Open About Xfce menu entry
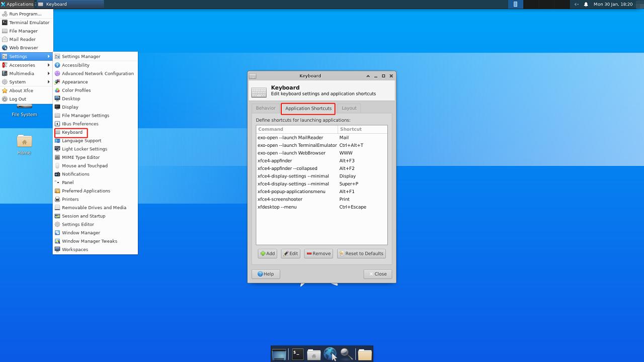This screenshot has width=644, height=362. pos(26,90)
